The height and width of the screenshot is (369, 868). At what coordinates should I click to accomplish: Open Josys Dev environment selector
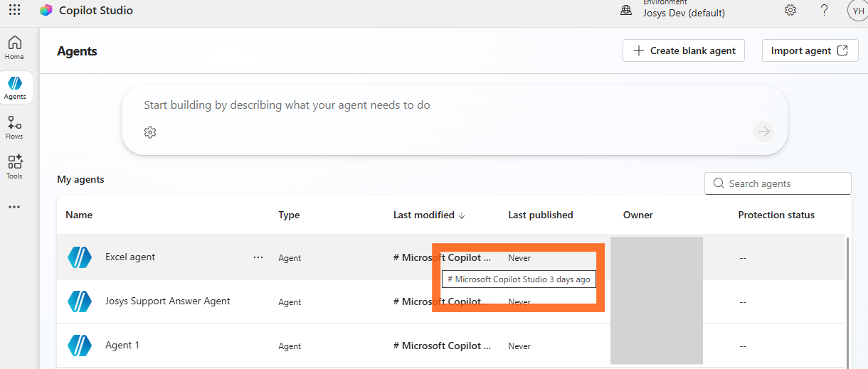[684, 13]
